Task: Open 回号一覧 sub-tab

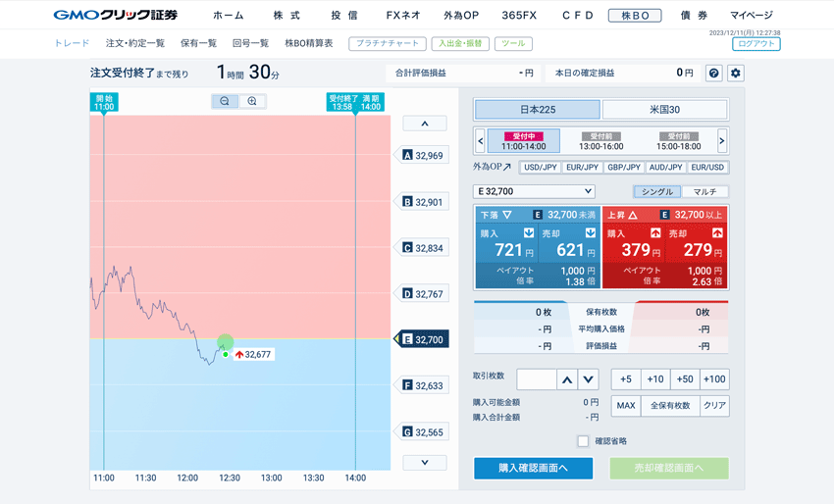Action: tap(250, 43)
